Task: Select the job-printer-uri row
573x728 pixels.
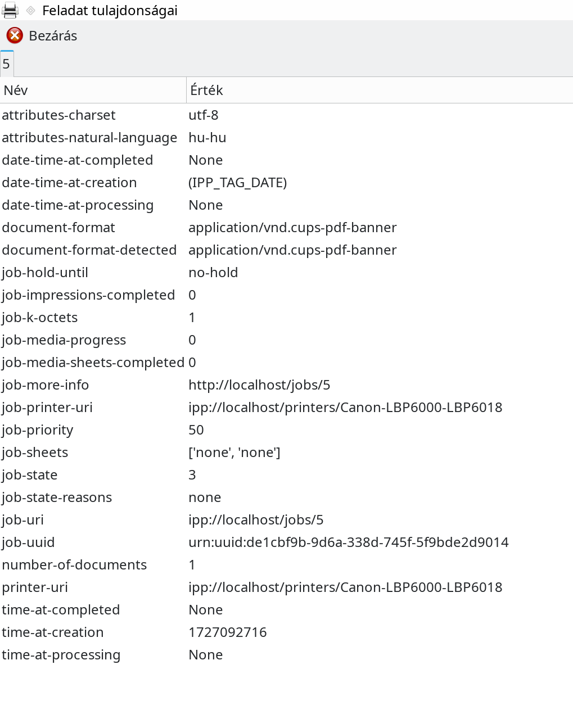Action: pyautogui.click(x=286, y=408)
